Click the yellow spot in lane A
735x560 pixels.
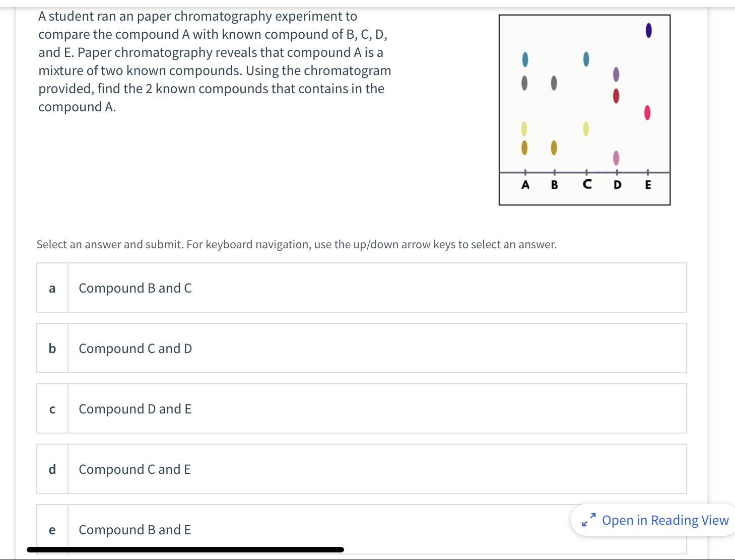coord(524,128)
